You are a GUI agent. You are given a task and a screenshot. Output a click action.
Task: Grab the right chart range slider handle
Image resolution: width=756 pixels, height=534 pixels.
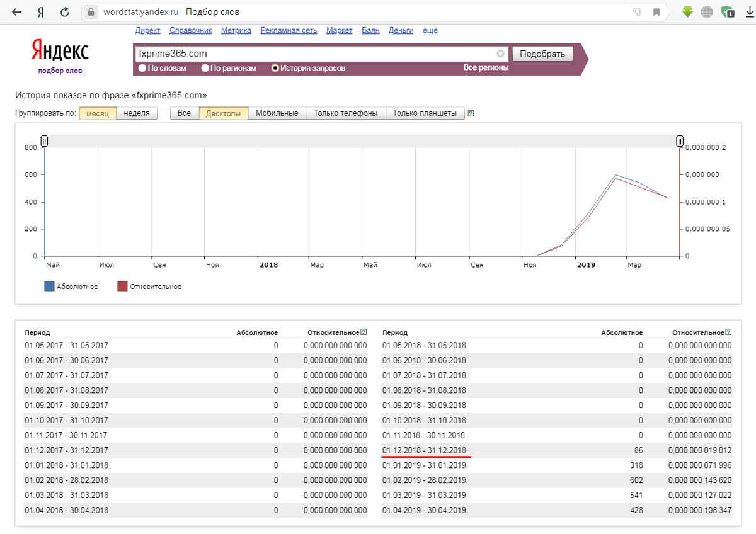[x=680, y=140]
